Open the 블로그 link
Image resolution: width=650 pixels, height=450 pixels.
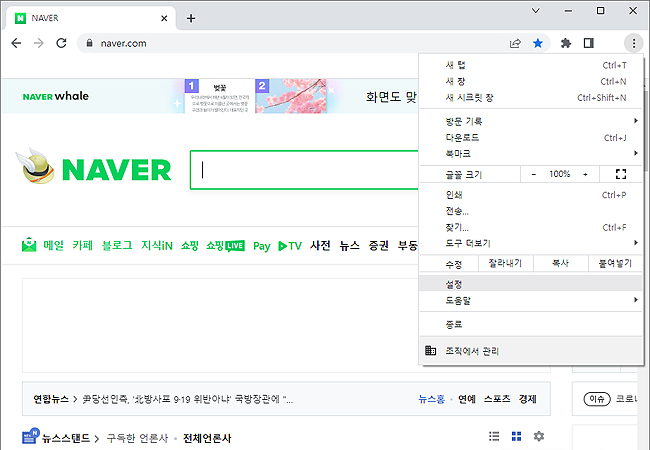[x=117, y=245]
